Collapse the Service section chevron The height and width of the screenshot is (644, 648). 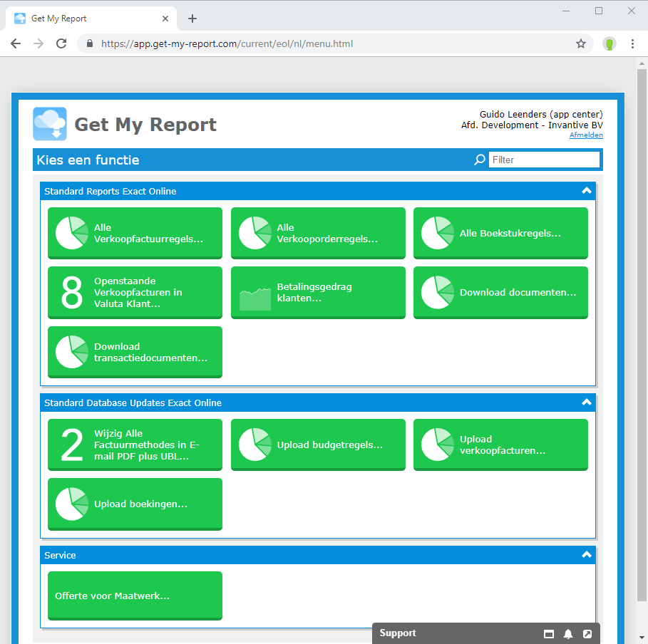click(587, 555)
